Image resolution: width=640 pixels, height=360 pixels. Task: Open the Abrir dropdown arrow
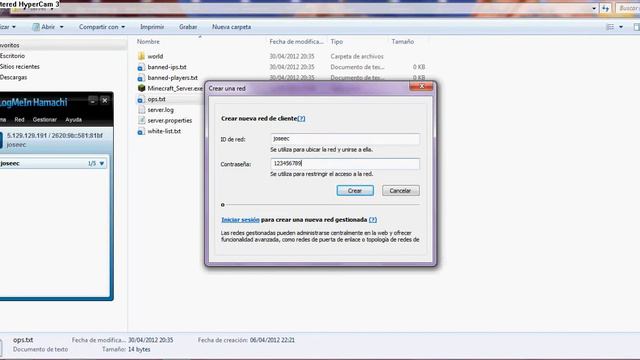tap(62, 27)
